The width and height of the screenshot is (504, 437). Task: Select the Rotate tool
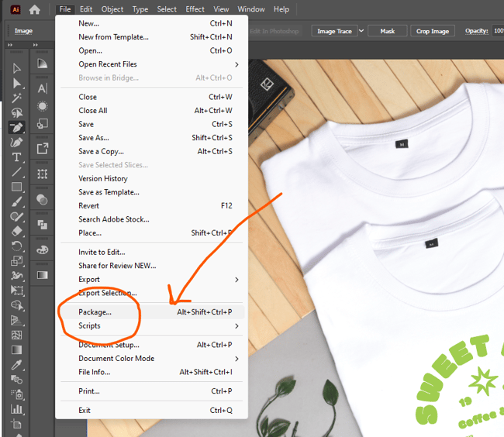point(17,246)
